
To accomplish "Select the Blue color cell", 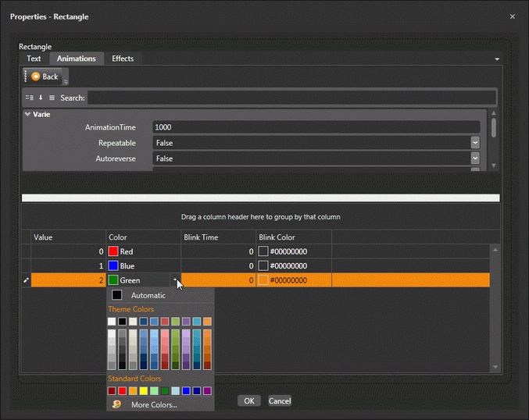I will [x=143, y=266].
